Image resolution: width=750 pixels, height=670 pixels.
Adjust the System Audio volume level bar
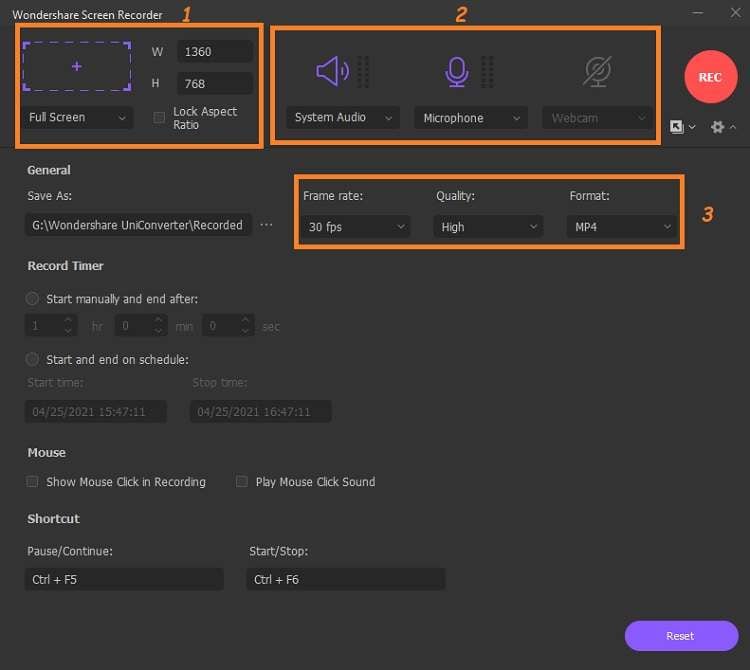363,72
